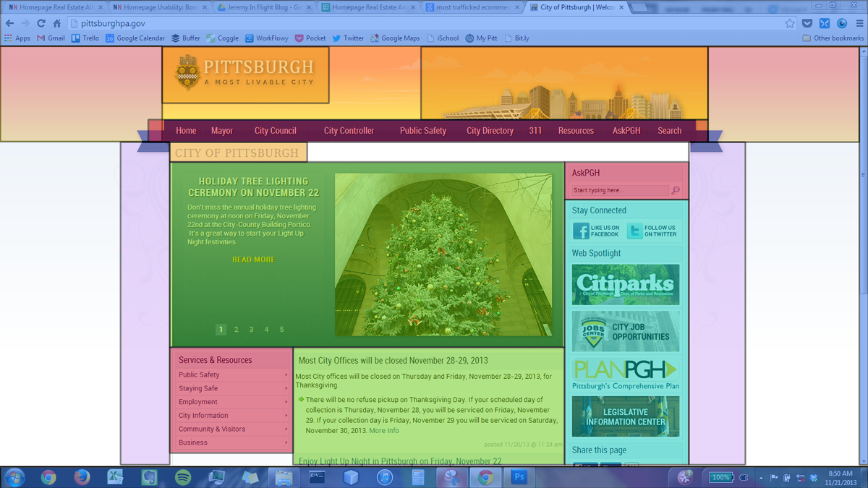Click 311 in the navigation bar

pos(535,131)
